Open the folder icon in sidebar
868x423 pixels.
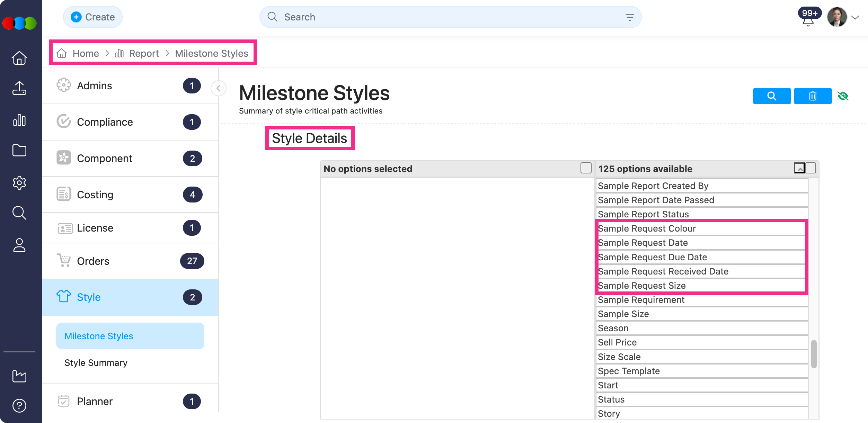[x=19, y=151]
